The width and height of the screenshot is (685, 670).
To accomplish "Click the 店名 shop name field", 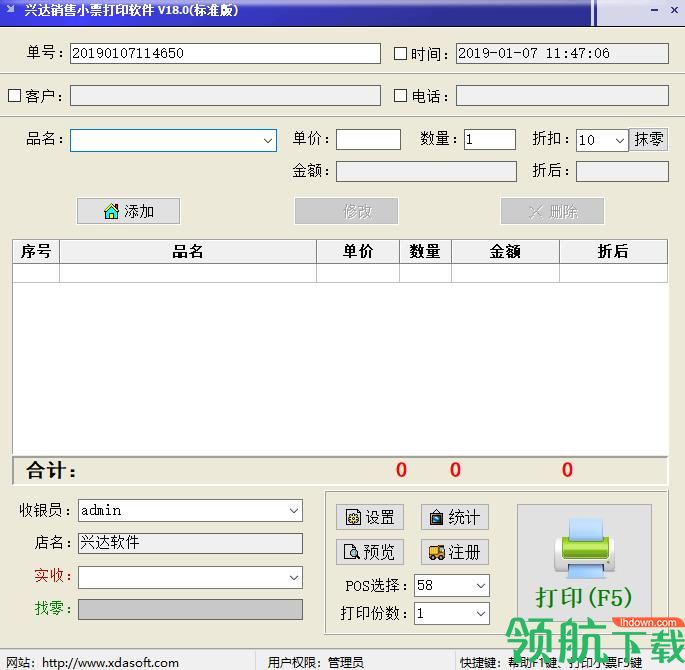I will [190, 543].
